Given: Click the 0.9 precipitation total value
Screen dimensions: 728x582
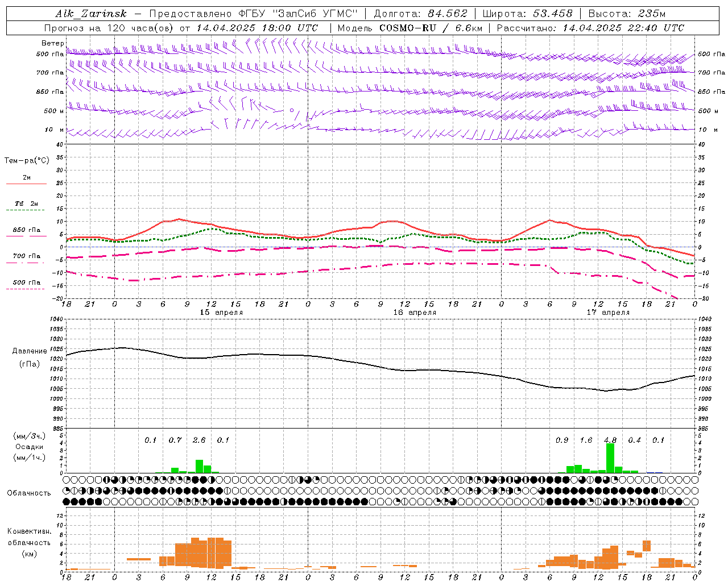Looking at the screenshot, I should coord(562,440).
